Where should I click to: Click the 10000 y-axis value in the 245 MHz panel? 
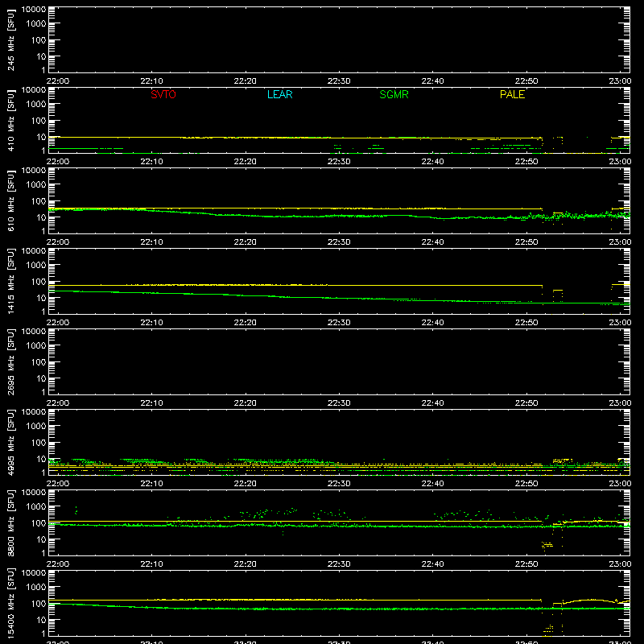tap(34, 10)
